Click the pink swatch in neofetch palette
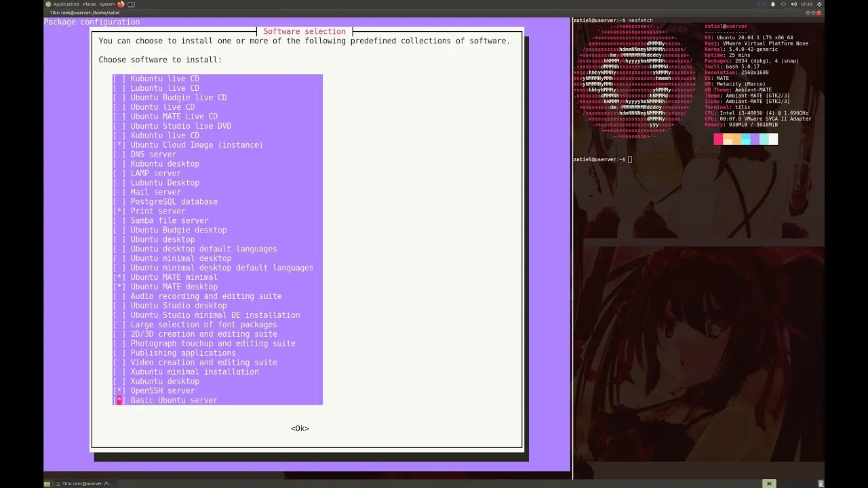 [x=718, y=139]
